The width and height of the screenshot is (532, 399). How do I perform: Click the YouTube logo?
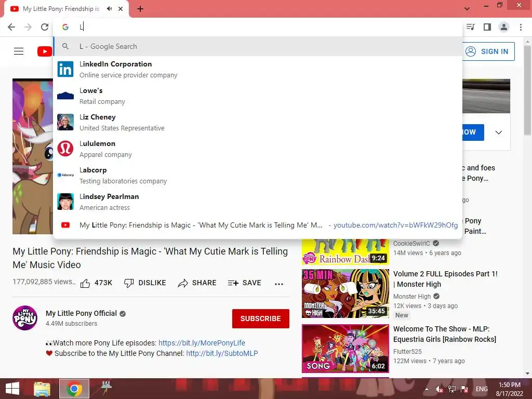(45, 51)
